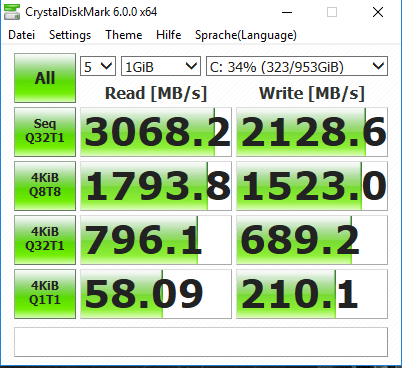Click the empty comment field at bottom
Viewport: 402px width, 368px height.
201,342
